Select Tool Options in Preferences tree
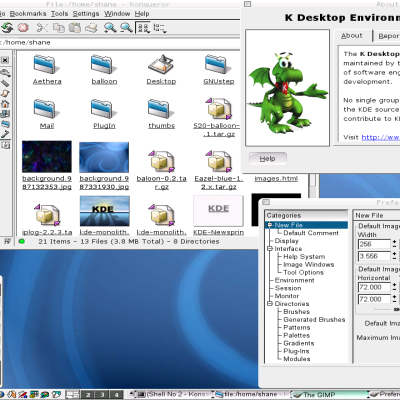This screenshot has height=400, width=400. tap(303, 272)
